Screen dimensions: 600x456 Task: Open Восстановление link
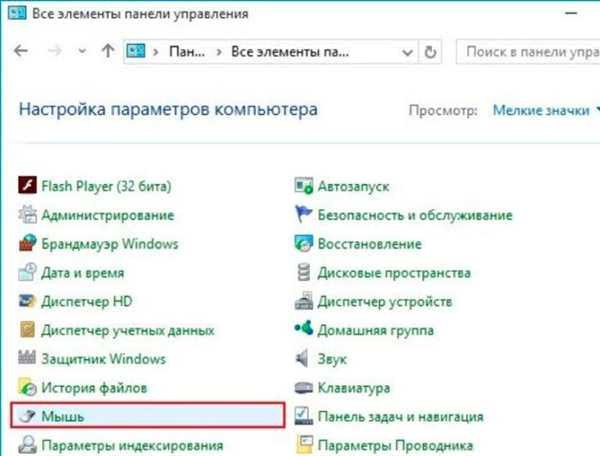click(x=370, y=244)
